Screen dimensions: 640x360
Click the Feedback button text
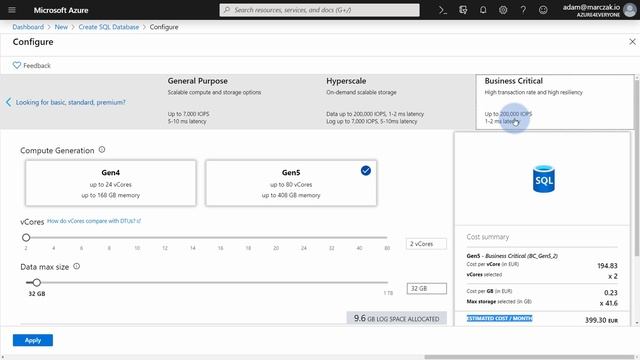[x=37, y=65]
